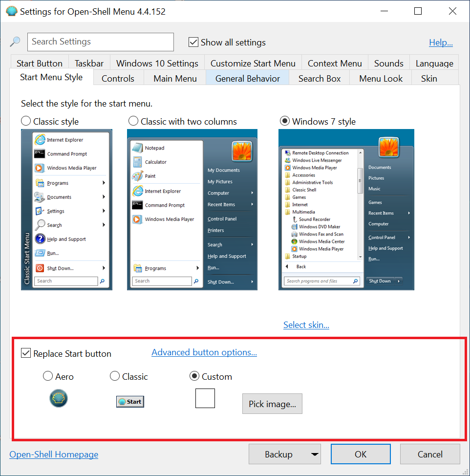Open the Select skin... link

coord(306,325)
